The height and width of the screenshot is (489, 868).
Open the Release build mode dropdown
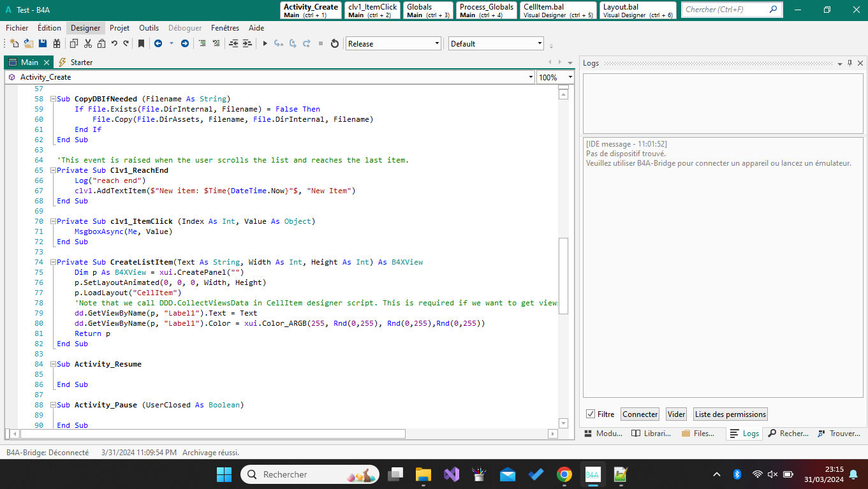394,43
